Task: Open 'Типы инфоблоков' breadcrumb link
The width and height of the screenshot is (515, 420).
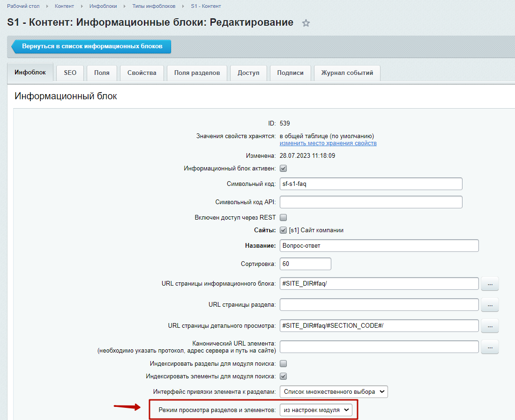Action: click(154, 6)
